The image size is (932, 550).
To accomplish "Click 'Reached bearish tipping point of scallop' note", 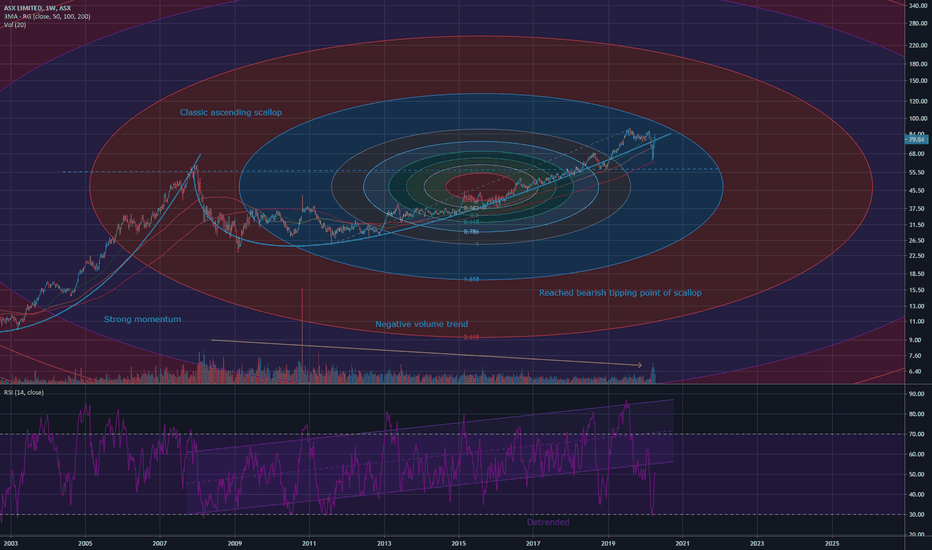I will coord(620,293).
